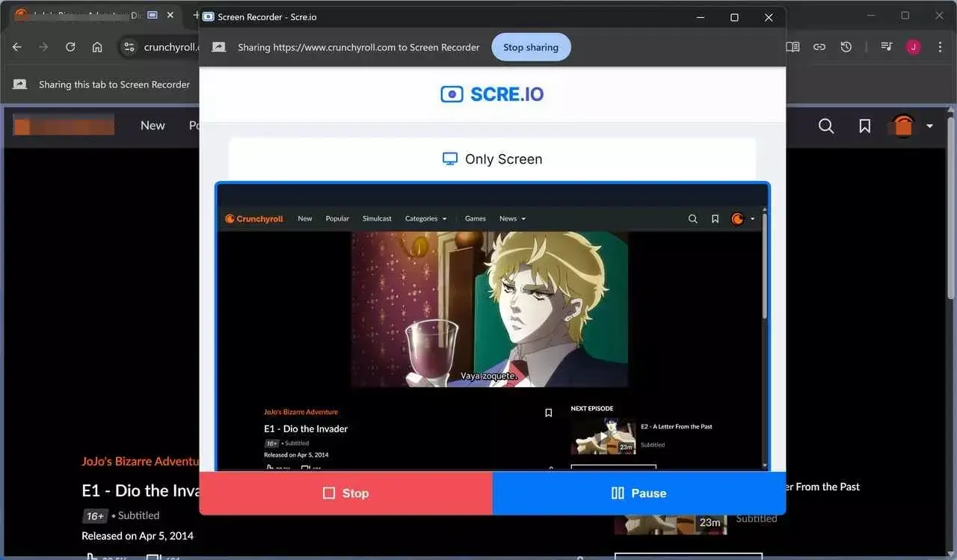
Task: Click 'Released on Apr 5, 2014' text
Action: tap(138, 535)
